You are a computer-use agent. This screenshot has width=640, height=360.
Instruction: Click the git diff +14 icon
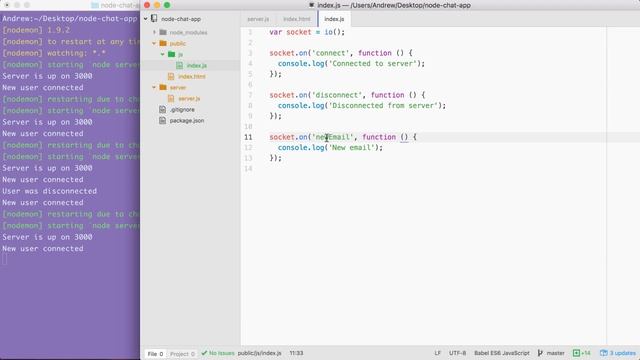pyautogui.click(x=576, y=353)
